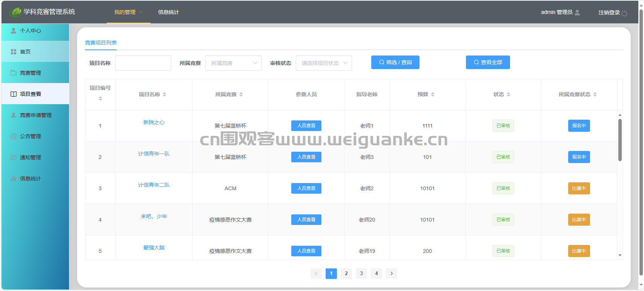Open 信息统计 in the top navigation
Image resolution: width=644 pixels, height=291 pixels.
pyautogui.click(x=168, y=12)
